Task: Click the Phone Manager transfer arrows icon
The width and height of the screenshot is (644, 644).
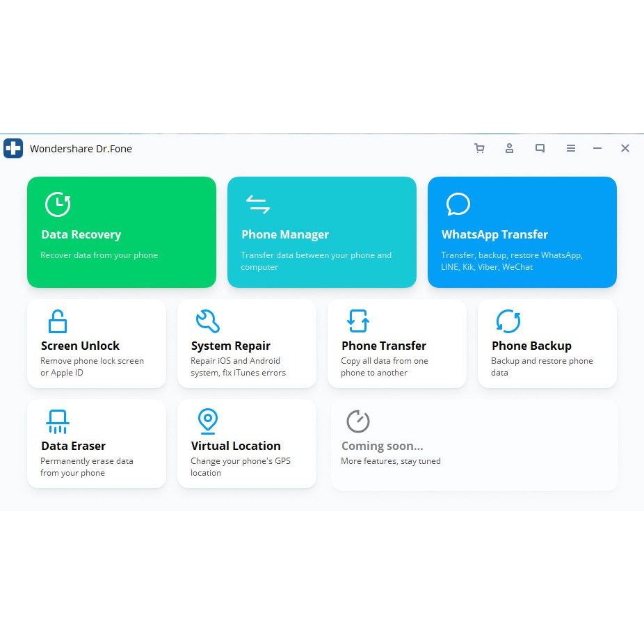Action: (x=257, y=204)
